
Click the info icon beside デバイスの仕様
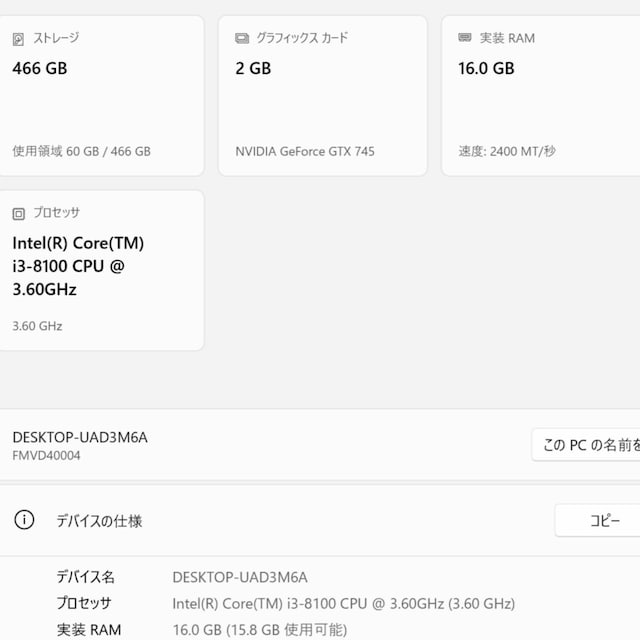point(24,520)
